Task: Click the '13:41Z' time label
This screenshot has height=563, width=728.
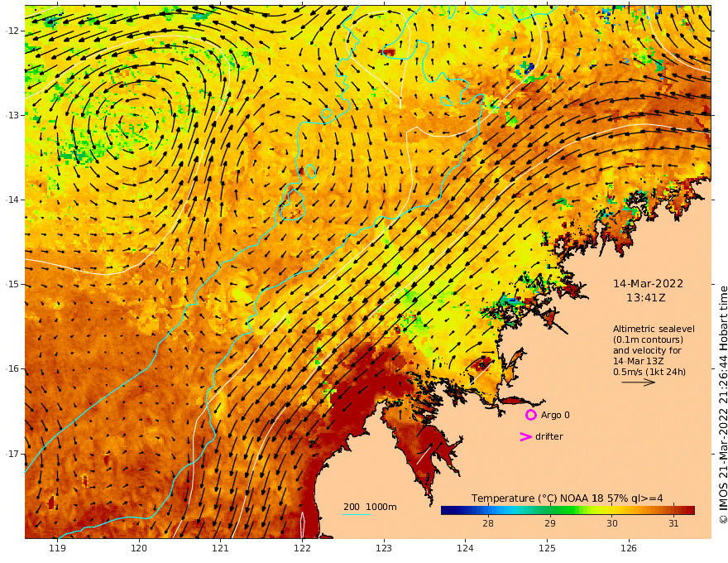Action: (646, 298)
